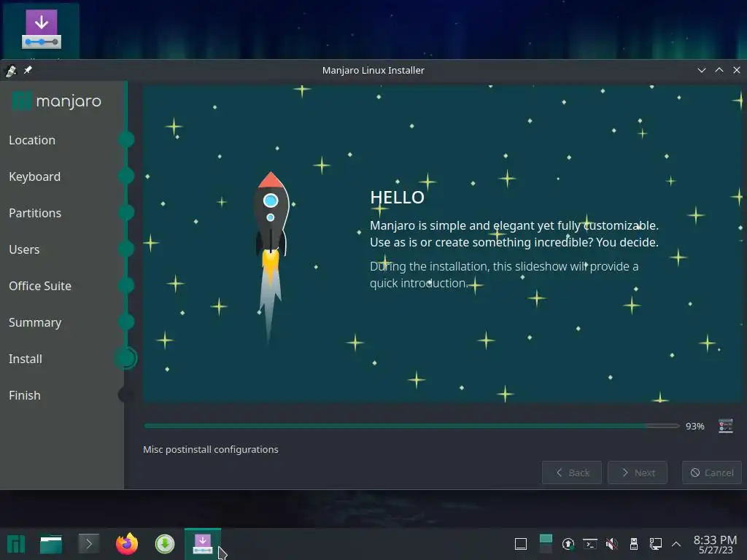
Task: Open the file manager from the taskbar
Action: click(x=51, y=544)
